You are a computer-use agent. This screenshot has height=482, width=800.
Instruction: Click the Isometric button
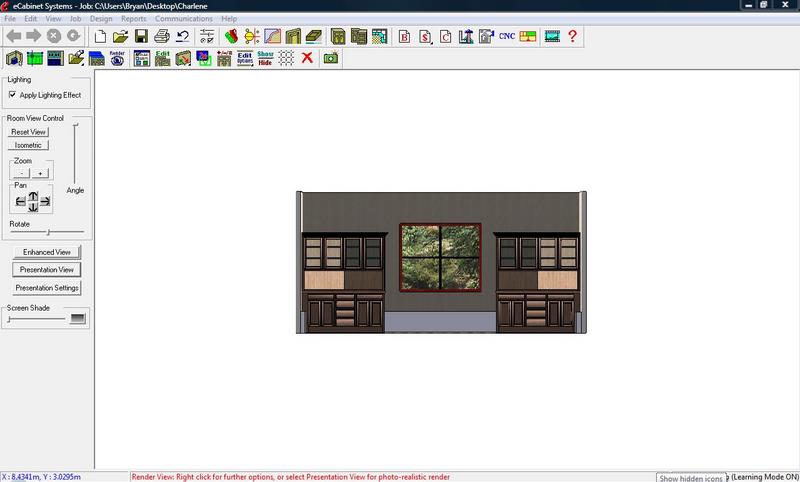[x=28, y=145]
